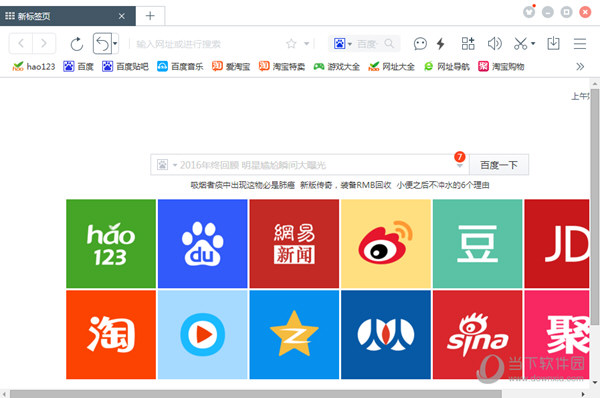This screenshot has height=398, width=600.
Task: Open the paw engine dropdown in page search
Action: [x=167, y=165]
